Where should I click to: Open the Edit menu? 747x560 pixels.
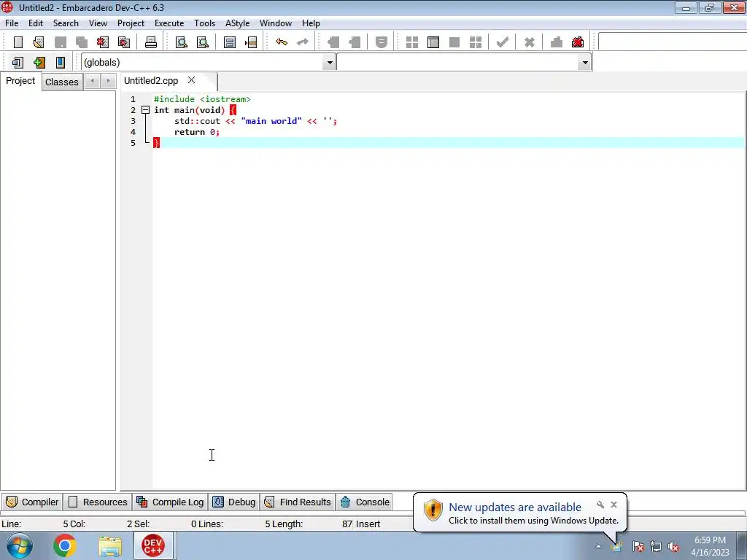[x=36, y=23]
